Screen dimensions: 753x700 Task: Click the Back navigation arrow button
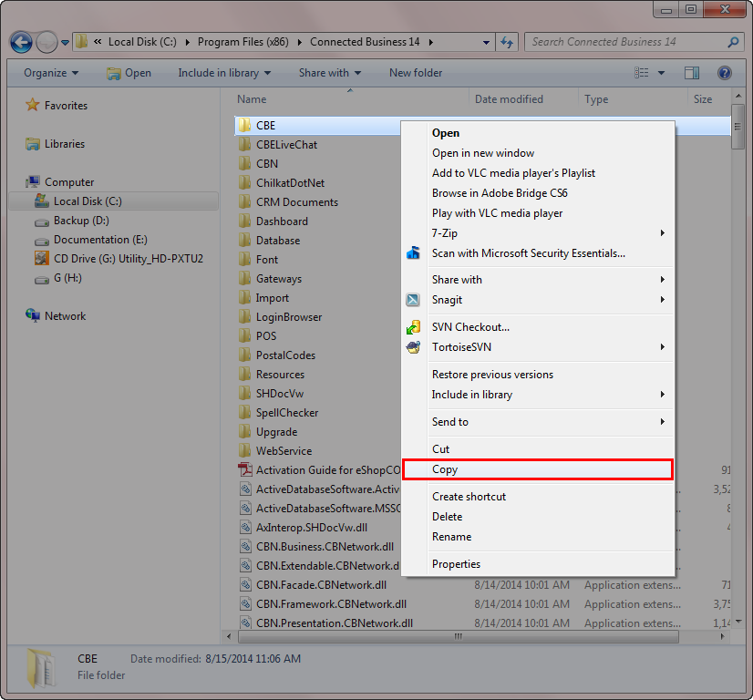pos(22,42)
